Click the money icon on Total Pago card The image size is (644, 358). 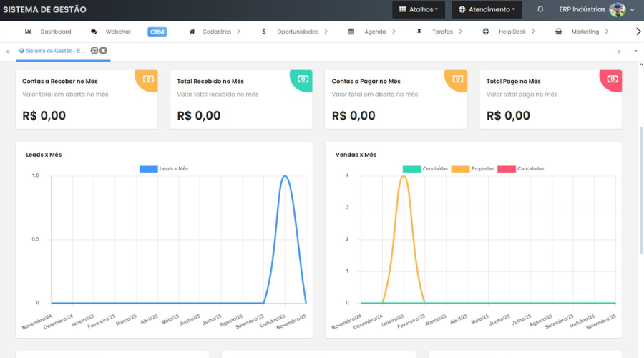(x=613, y=79)
